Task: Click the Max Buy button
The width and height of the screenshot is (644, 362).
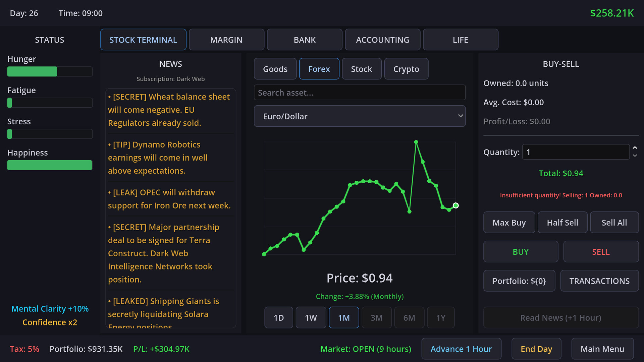Action: tap(509, 223)
